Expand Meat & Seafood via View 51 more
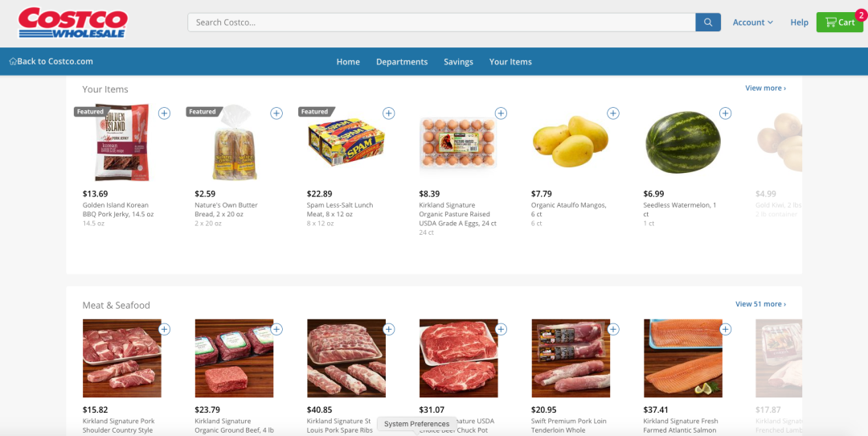Image resolution: width=868 pixels, height=436 pixels. (760, 304)
